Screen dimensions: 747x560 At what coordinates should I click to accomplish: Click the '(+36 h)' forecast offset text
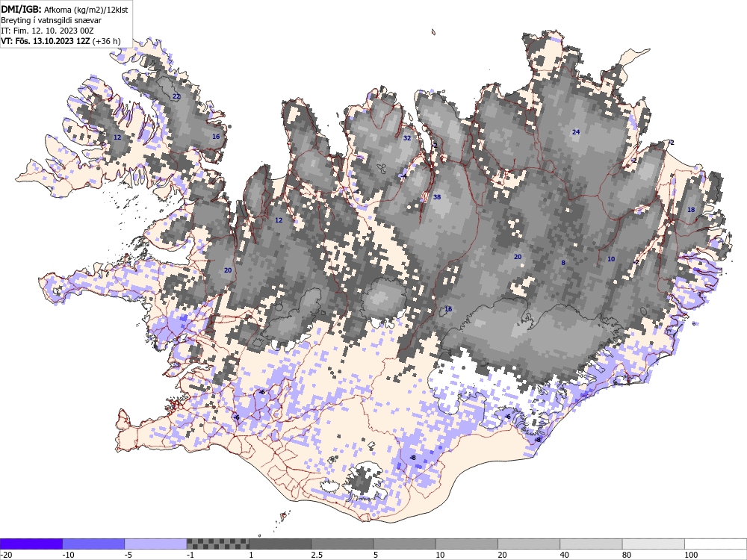pyautogui.click(x=106, y=41)
